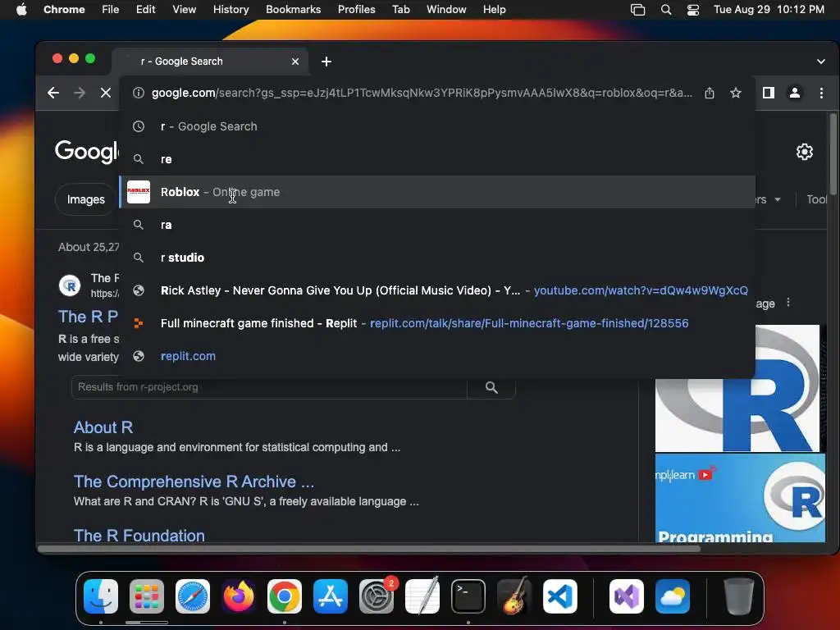Click the share page icon in the address bar
840x630 pixels.
coord(710,93)
